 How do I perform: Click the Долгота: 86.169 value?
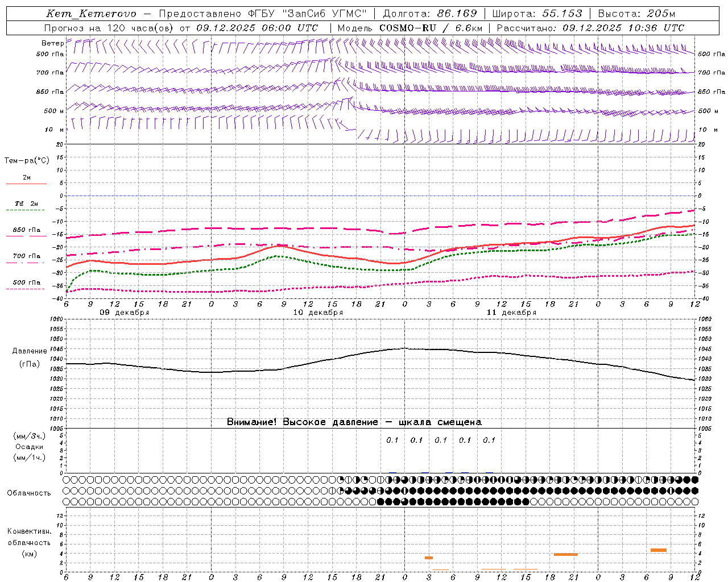(430, 14)
